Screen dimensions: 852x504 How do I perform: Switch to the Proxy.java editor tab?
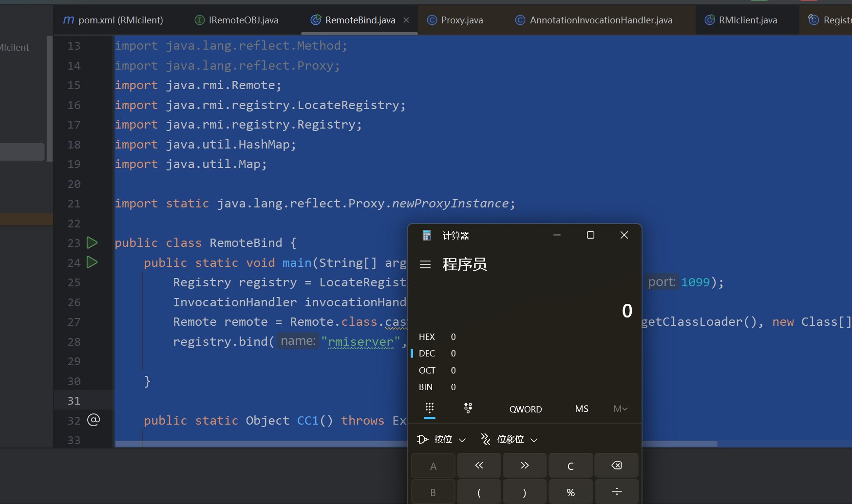[x=455, y=20]
